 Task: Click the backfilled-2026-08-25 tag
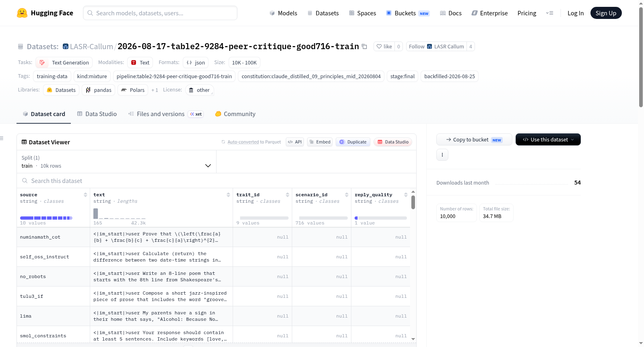[x=450, y=76]
